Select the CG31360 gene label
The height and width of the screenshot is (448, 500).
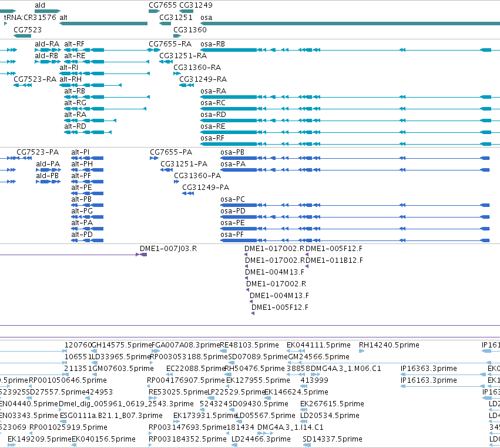tap(190, 29)
